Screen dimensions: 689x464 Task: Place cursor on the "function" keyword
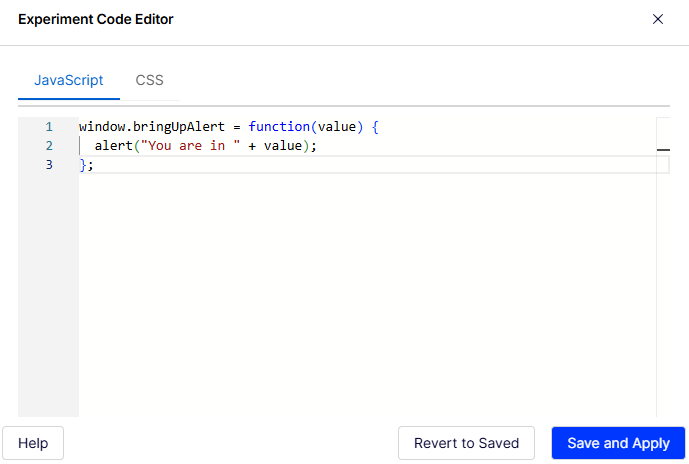point(278,128)
